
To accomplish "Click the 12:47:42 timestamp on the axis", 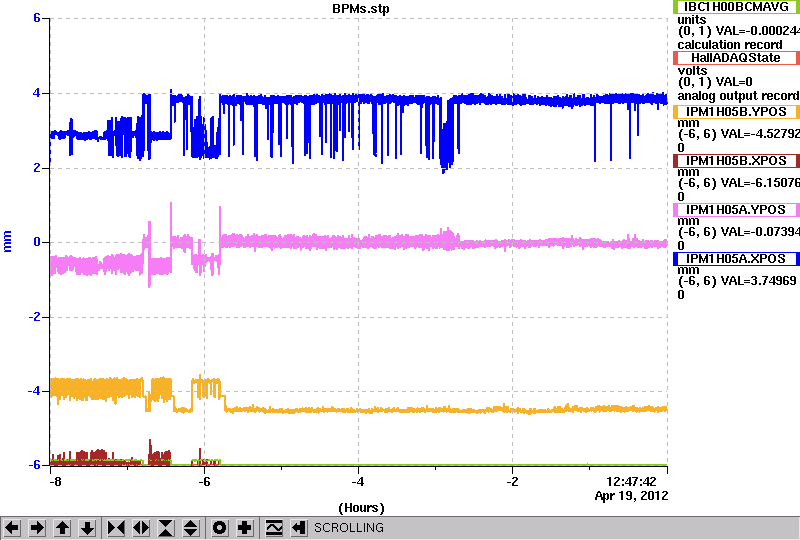I will point(631,482).
